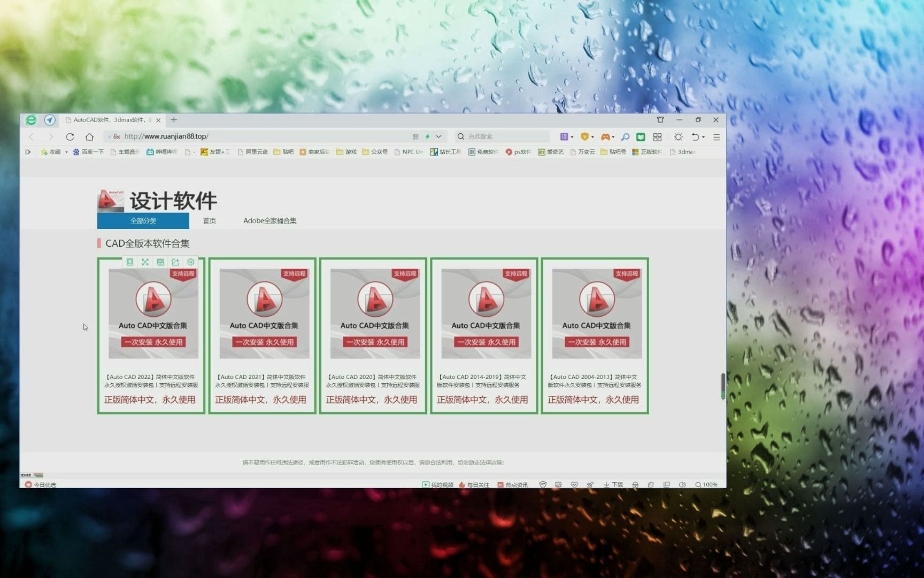Open the 阿里云盘 bookmark
The height and width of the screenshot is (578, 924).
click(x=252, y=152)
